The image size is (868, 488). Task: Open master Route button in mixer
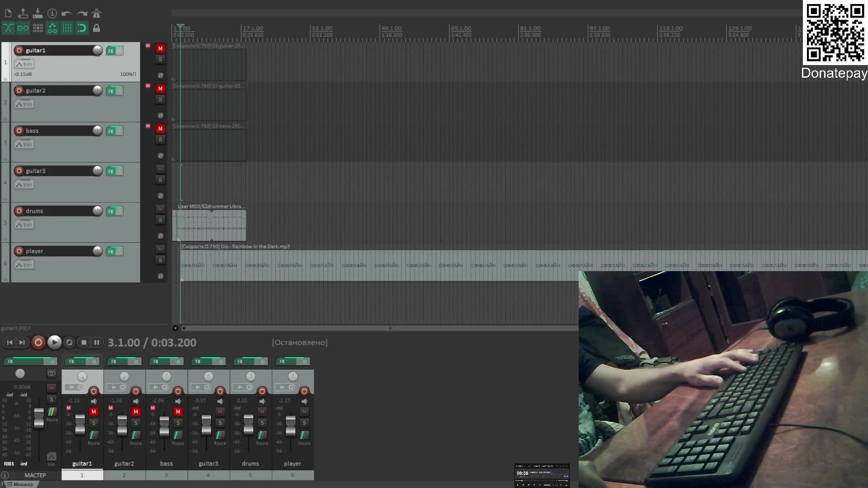coord(52,412)
